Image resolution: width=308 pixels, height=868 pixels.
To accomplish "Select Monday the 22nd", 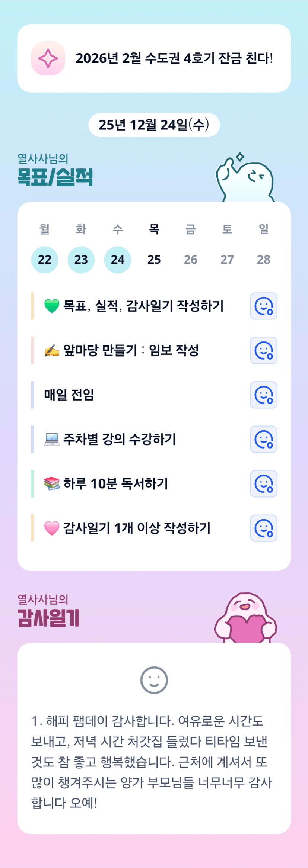I will [x=45, y=260].
